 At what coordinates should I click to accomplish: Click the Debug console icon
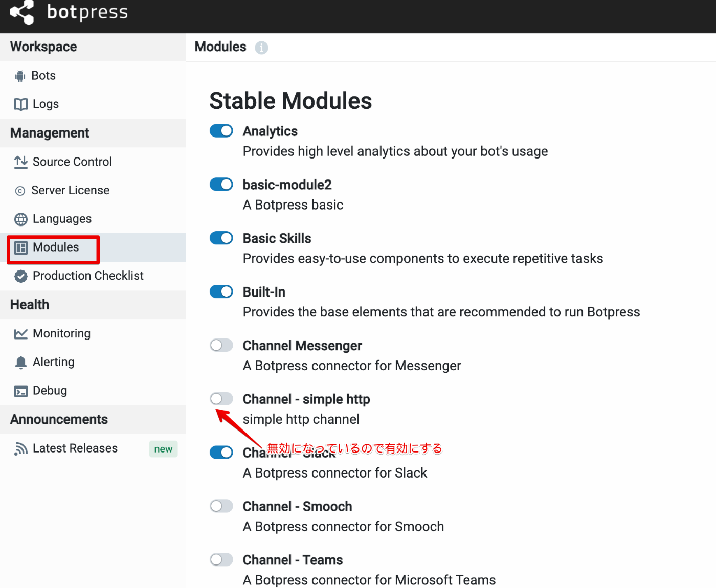point(21,391)
